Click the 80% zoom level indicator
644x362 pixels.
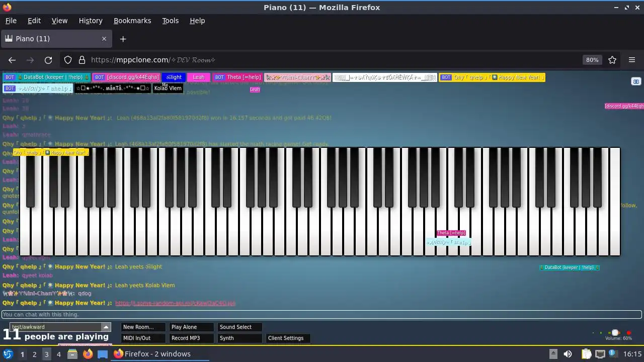click(592, 60)
